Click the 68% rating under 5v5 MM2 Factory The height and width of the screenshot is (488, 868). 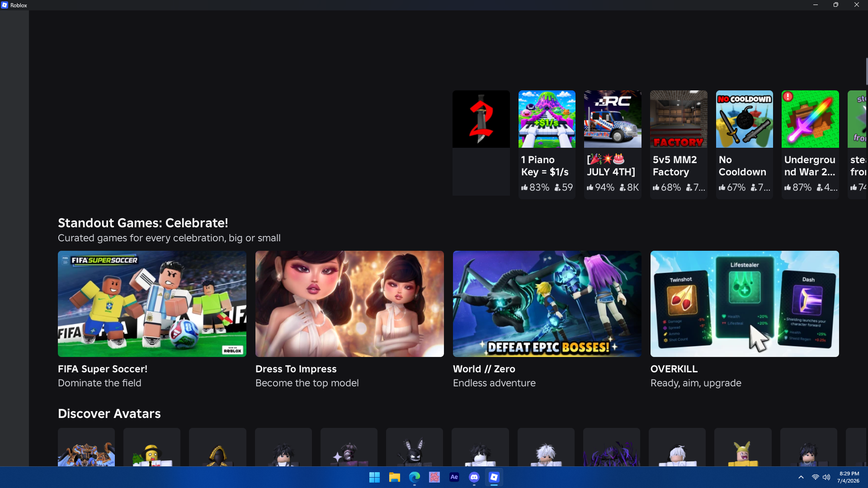(667, 187)
